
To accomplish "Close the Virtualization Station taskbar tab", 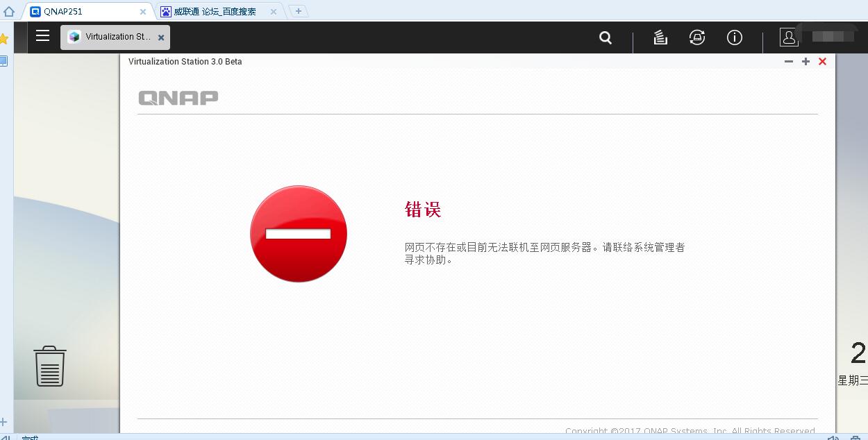I will (161, 37).
